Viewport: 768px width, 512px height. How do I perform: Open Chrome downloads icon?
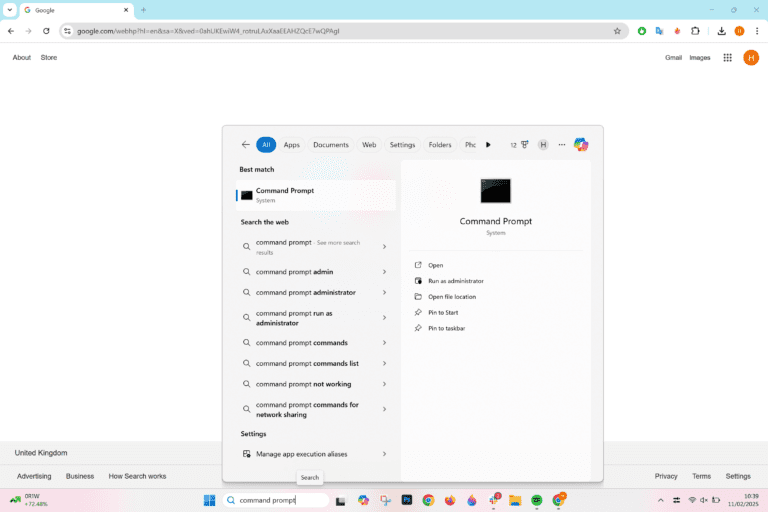(721, 31)
